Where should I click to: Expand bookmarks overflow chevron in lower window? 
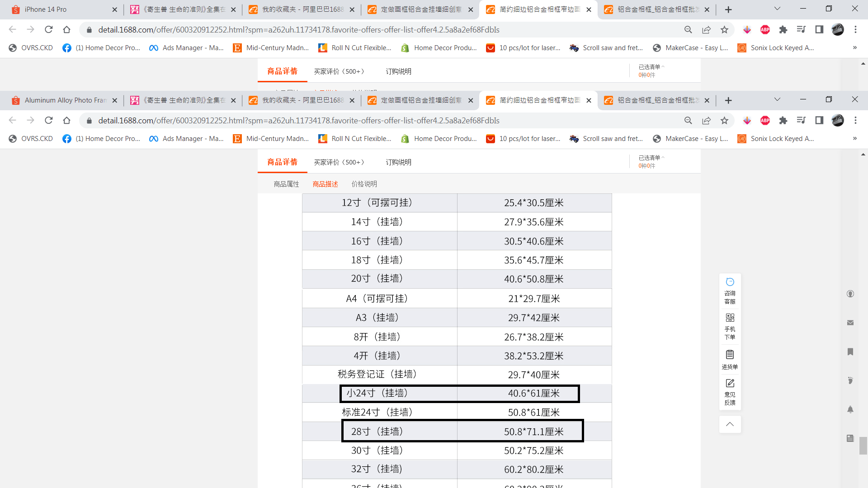854,139
